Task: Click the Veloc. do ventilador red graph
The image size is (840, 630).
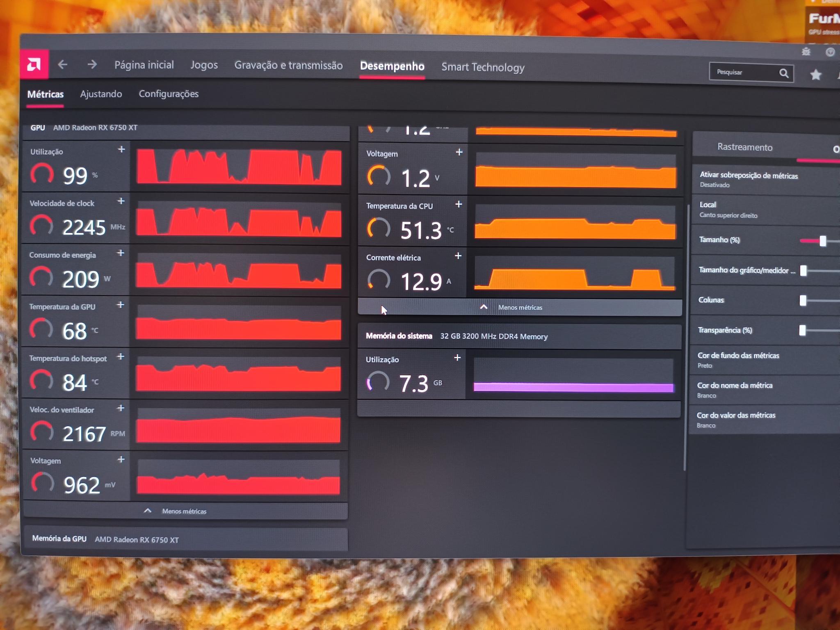Action: (238, 425)
